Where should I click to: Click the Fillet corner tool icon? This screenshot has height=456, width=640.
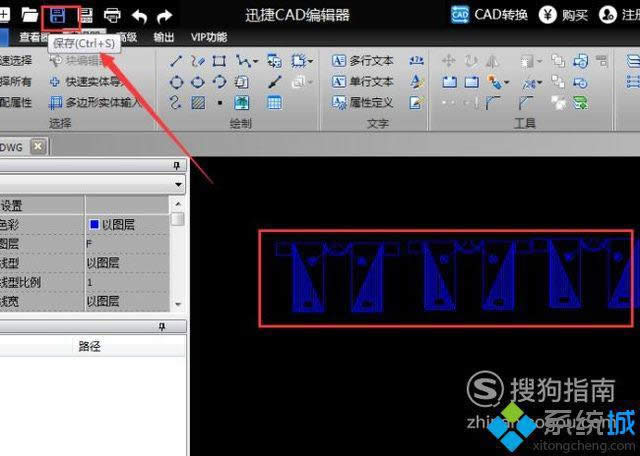point(493,103)
